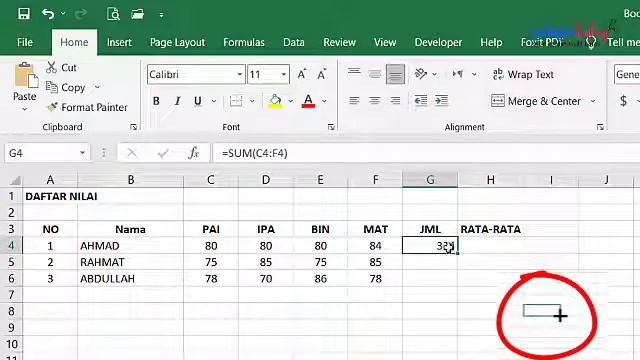
Task: Click Select All corner triangle
Action: pos(15,180)
